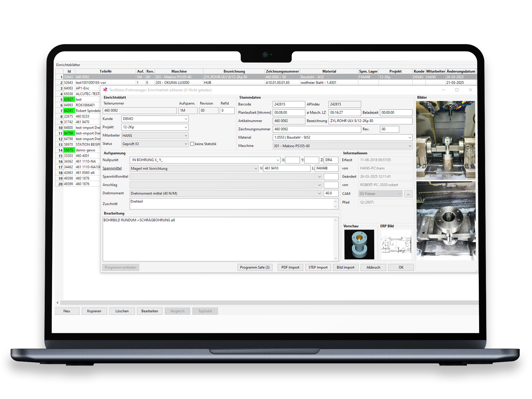This screenshot has width=532, height=399.
Task: Click the Abbruch button
Action: tap(373, 267)
